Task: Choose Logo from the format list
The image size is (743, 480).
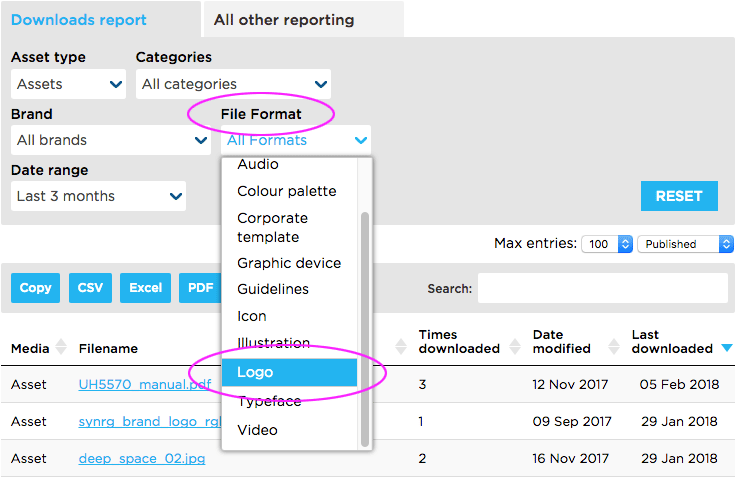Action: pyautogui.click(x=289, y=373)
